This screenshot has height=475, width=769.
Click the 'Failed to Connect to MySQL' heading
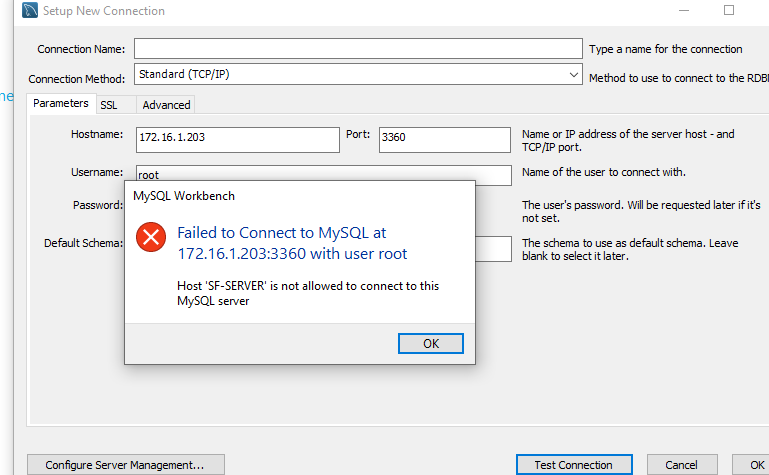[292, 243]
